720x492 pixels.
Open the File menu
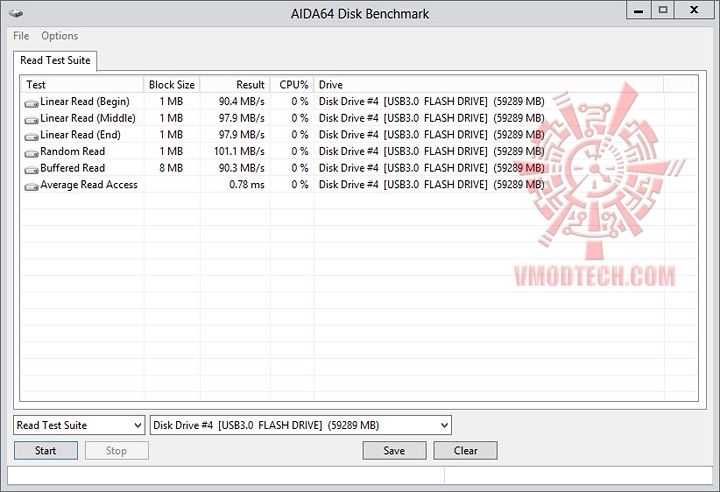[x=21, y=36]
